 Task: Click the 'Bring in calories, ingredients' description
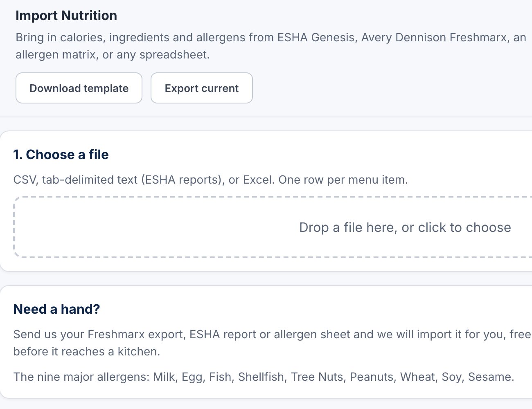click(271, 46)
